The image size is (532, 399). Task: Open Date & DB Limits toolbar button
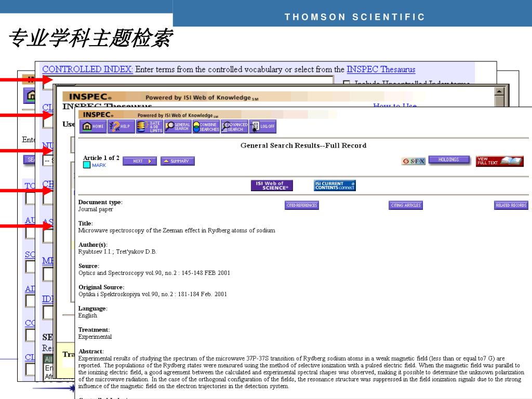coord(150,127)
